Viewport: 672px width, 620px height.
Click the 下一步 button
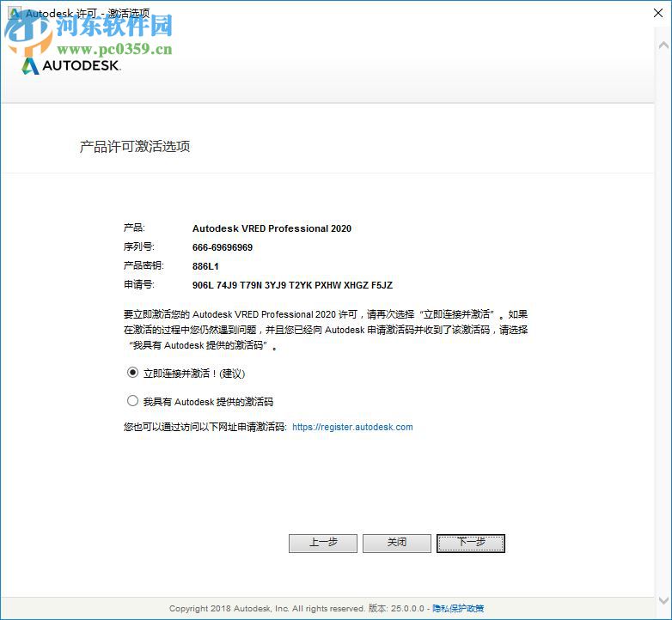coord(471,543)
